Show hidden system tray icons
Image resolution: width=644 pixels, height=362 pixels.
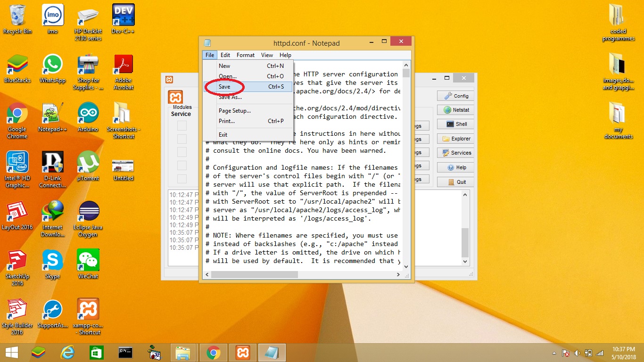pyautogui.click(x=554, y=353)
